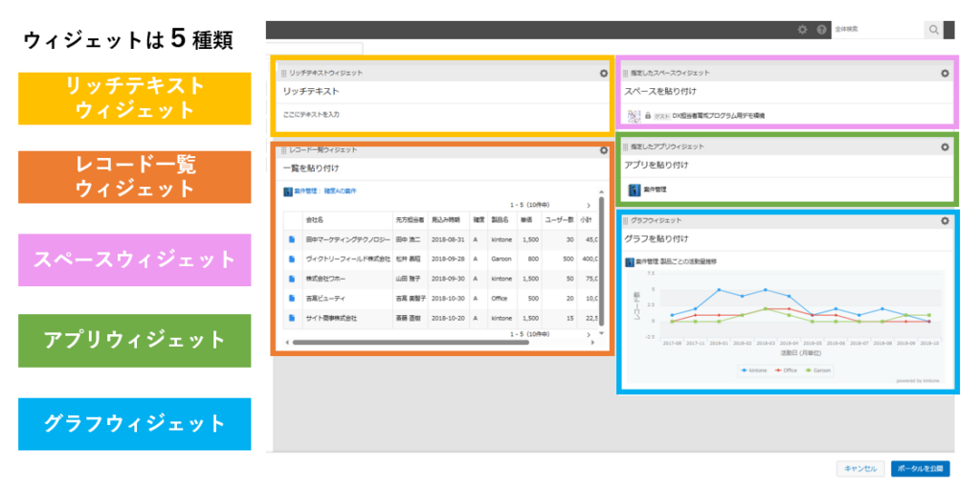The height and width of the screenshot is (494, 980).
Task: Click the help question mark icon
Action: [821, 30]
